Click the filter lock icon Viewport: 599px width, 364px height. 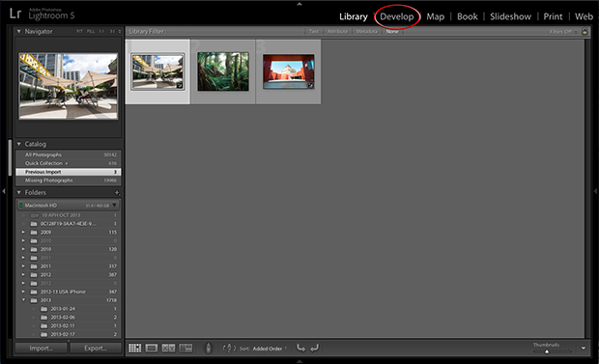tap(585, 31)
